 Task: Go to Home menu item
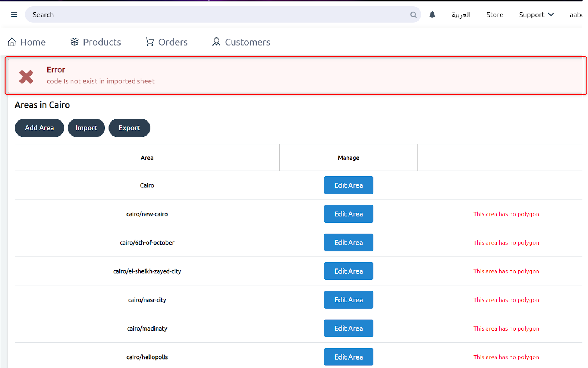[x=26, y=42]
